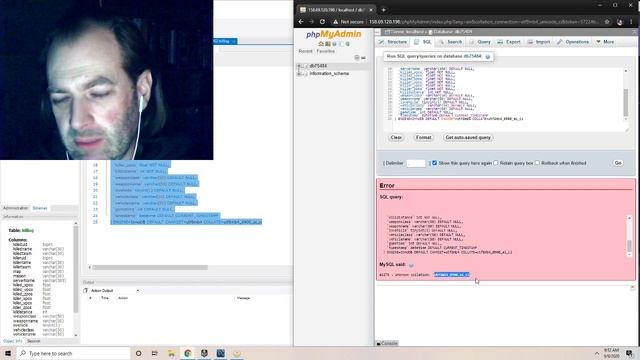Click the browser Forward arrow
This screenshot has height=360, width=640.
311,22
